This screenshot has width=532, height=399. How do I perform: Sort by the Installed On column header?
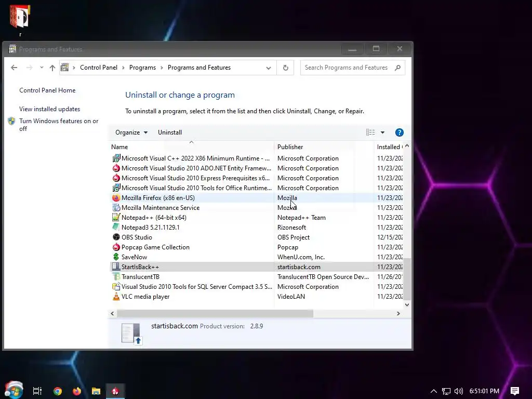point(390,147)
